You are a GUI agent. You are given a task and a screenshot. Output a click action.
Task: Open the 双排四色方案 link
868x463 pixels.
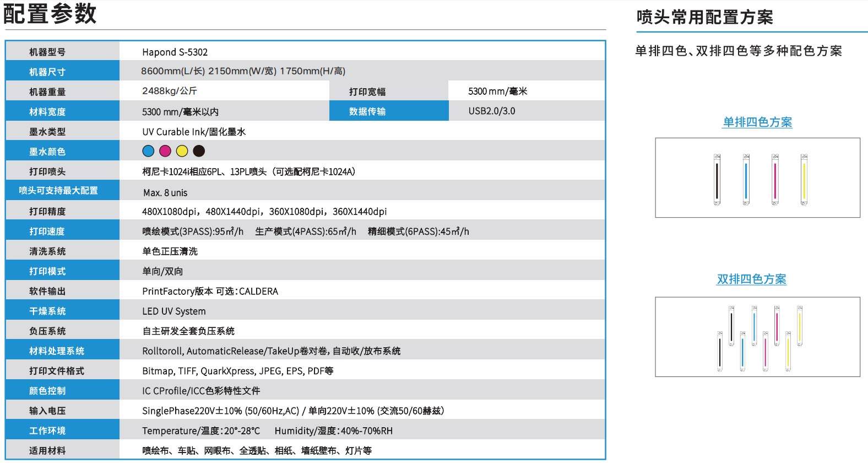(751, 279)
